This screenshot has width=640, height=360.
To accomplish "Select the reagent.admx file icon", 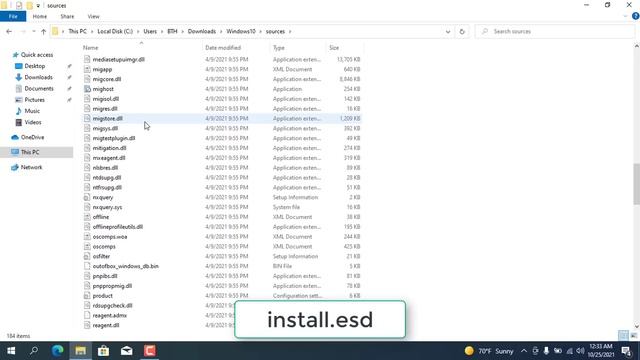I will 87,316.
